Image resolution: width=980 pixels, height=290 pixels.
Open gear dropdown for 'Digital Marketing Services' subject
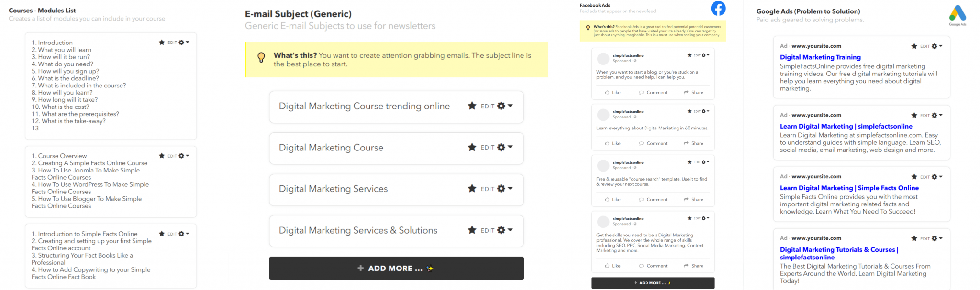click(505, 189)
